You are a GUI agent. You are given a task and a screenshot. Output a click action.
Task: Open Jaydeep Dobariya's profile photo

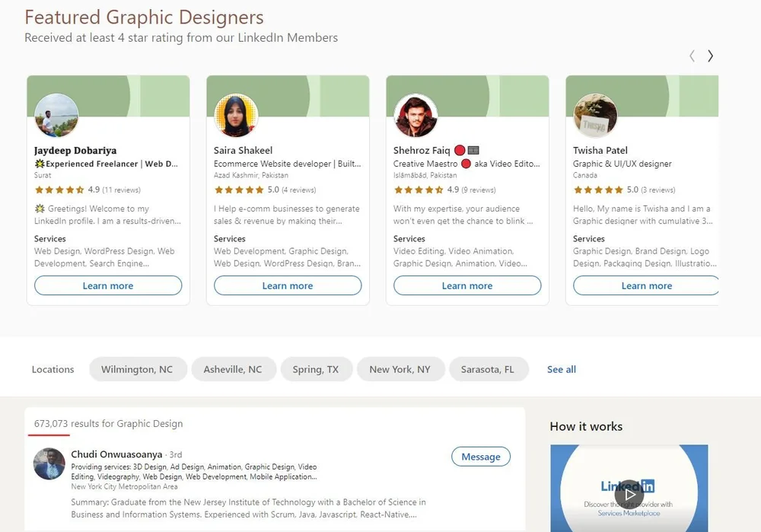coord(56,116)
